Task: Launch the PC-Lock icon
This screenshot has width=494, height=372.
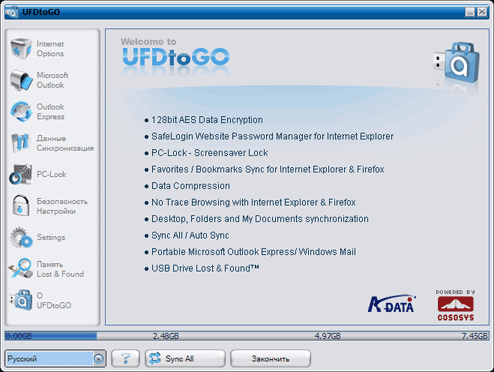Action: (21, 174)
